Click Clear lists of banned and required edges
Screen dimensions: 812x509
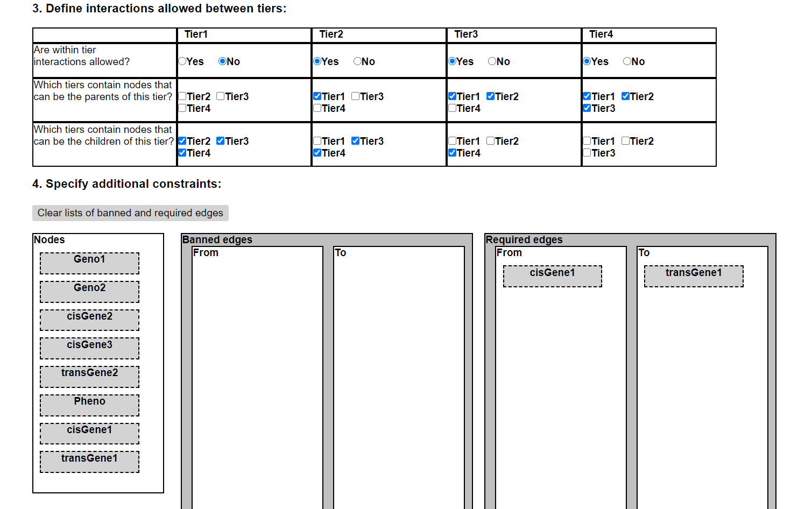coord(130,213)
